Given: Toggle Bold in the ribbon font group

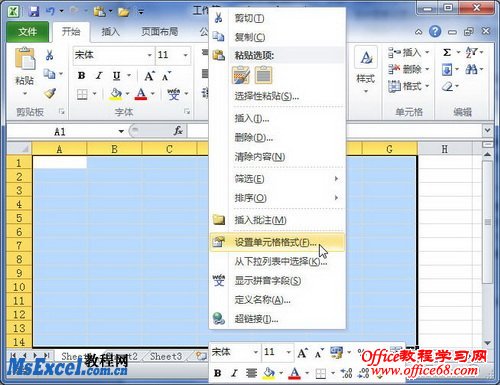Looking at the screenshot, I should point(81,76).
